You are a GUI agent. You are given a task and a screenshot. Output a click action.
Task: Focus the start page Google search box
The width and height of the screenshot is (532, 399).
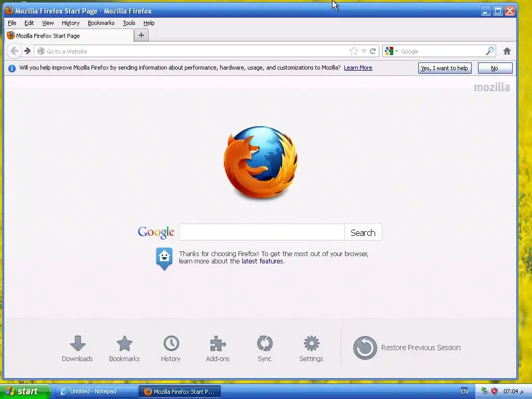(x=262, y=232)
